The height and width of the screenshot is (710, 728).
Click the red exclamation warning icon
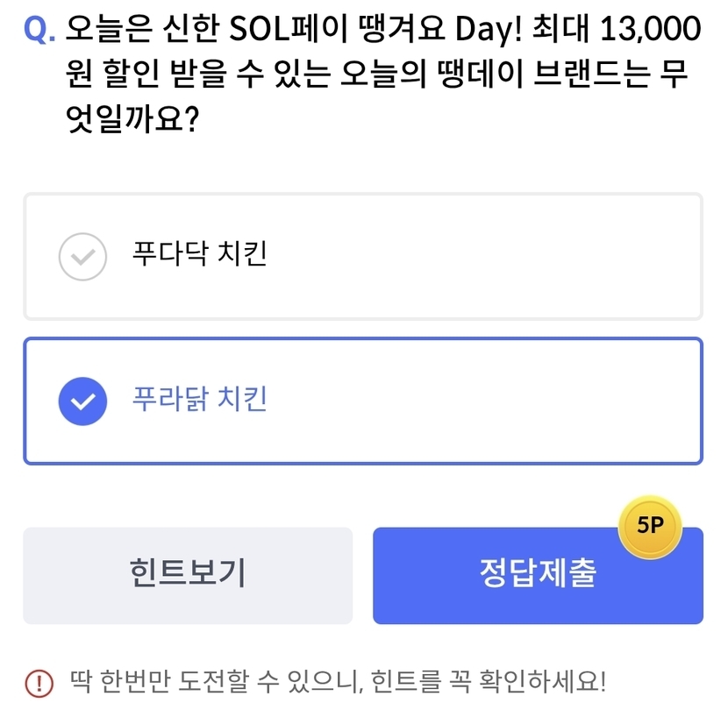click(x=39, y=681)
